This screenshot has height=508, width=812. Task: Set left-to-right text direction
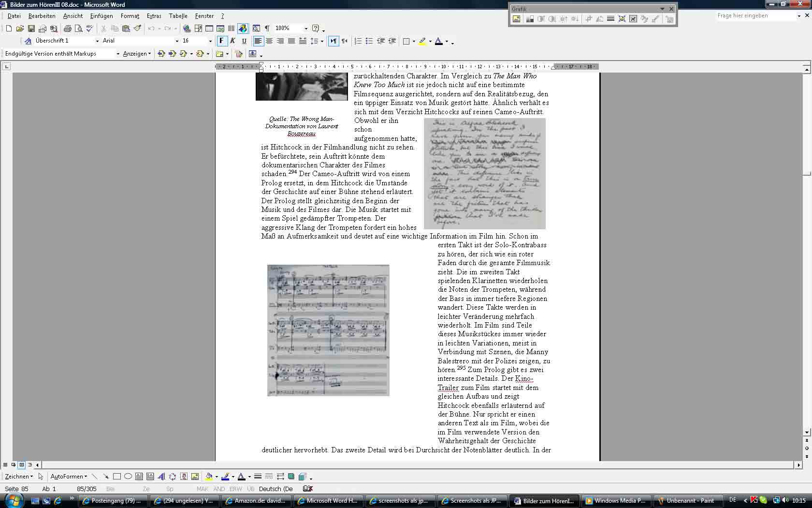point(333,41)
